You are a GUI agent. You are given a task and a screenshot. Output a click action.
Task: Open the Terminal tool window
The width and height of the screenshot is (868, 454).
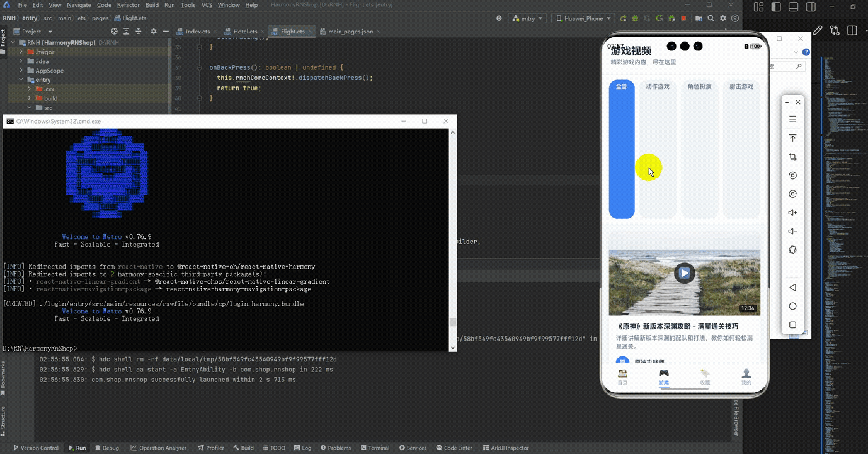(x=374, y=448)
